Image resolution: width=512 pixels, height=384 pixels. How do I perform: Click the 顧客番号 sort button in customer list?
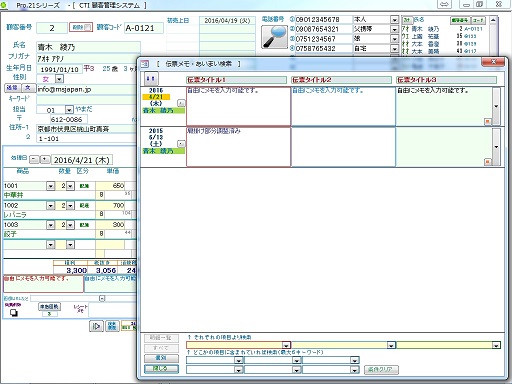(x=460, y=20)
